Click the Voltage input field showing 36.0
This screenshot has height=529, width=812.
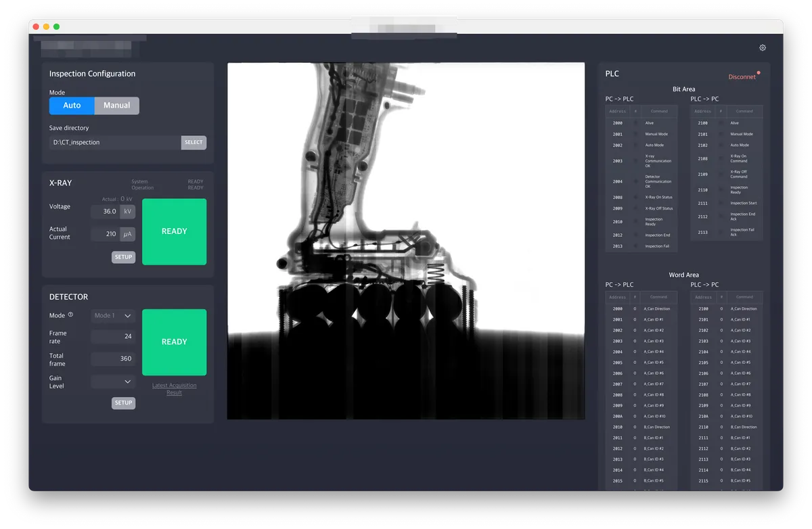[x=105, y=212]
